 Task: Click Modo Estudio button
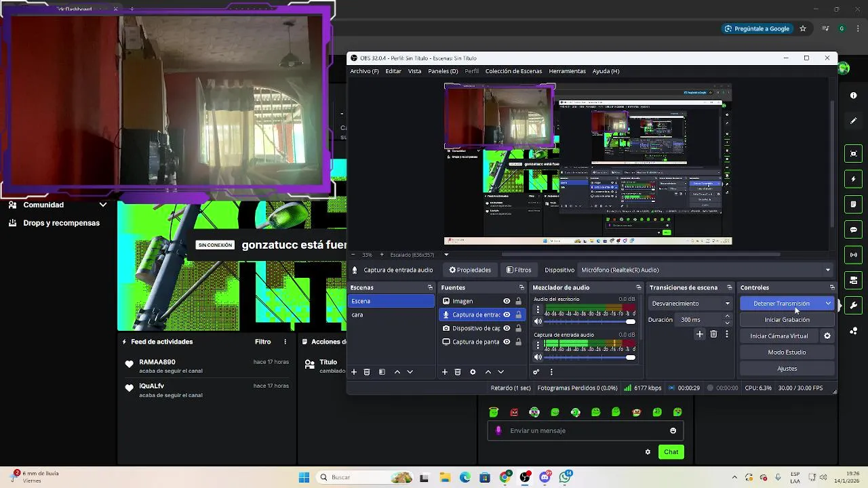pyautogui.click(x=787, y=352)
